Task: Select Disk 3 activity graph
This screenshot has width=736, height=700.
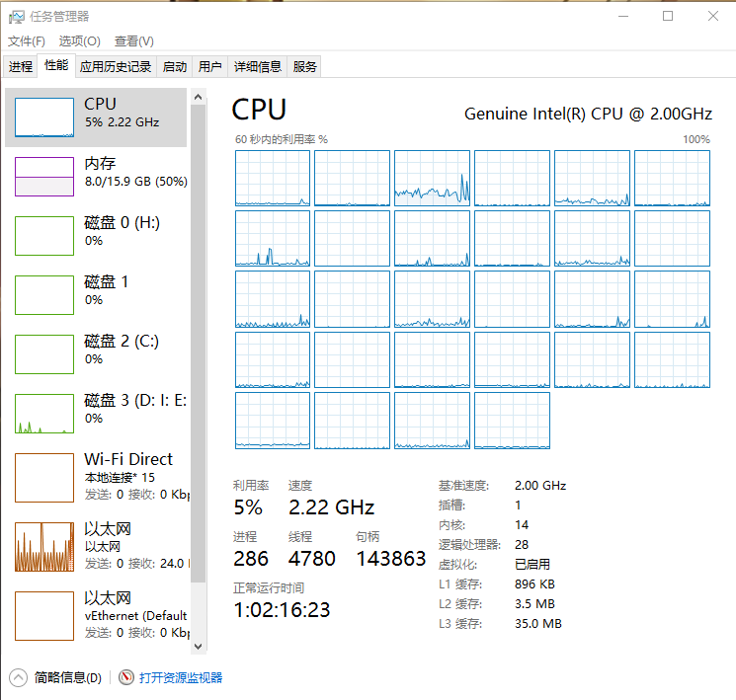Action: [x=44, y=414]
